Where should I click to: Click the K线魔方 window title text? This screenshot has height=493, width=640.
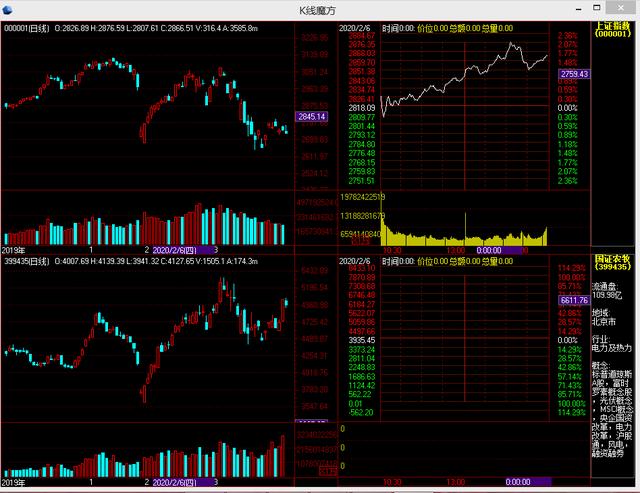(x=317, y=11)
